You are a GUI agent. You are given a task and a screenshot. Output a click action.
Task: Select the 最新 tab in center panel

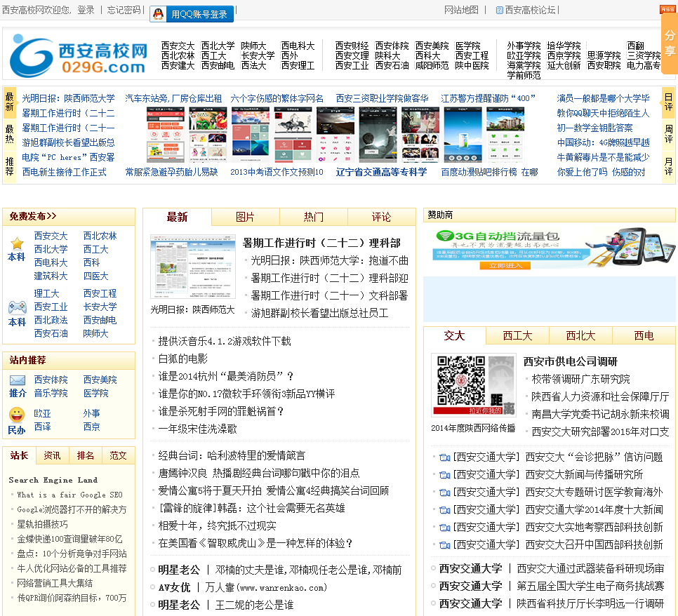(177, 217)
